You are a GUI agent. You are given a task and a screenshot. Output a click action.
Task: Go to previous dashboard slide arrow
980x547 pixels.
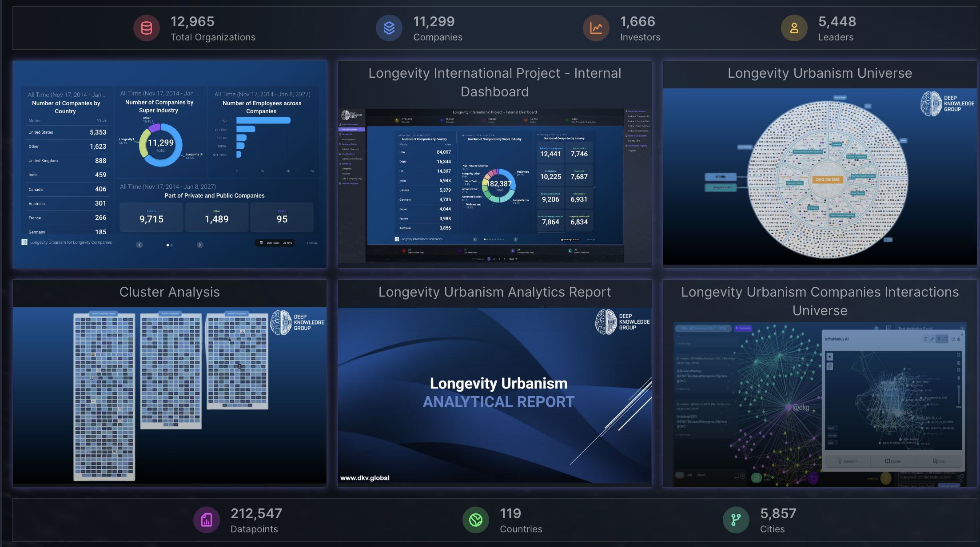(x=139, y=245)
